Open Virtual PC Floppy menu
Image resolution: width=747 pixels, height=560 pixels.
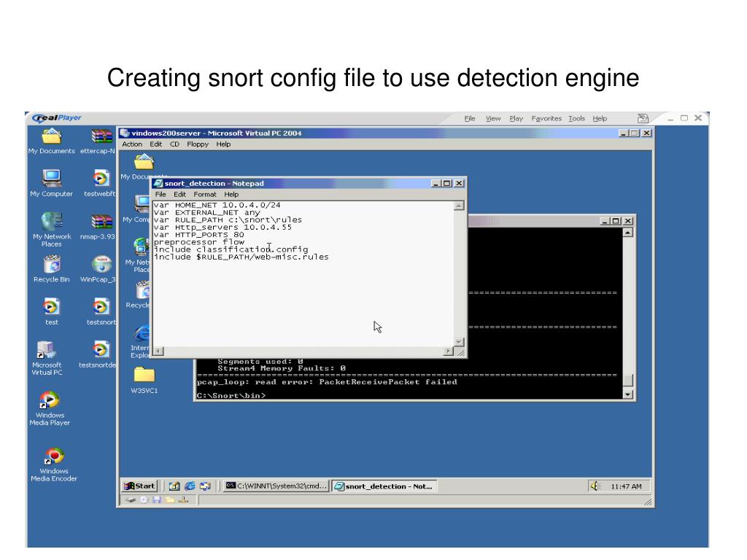(198, 144)
